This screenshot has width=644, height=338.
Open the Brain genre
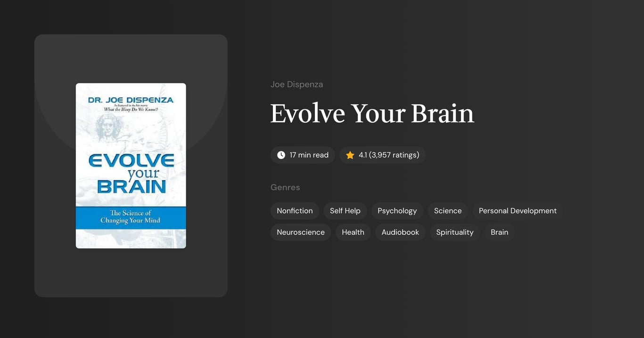tap(499, 232)
